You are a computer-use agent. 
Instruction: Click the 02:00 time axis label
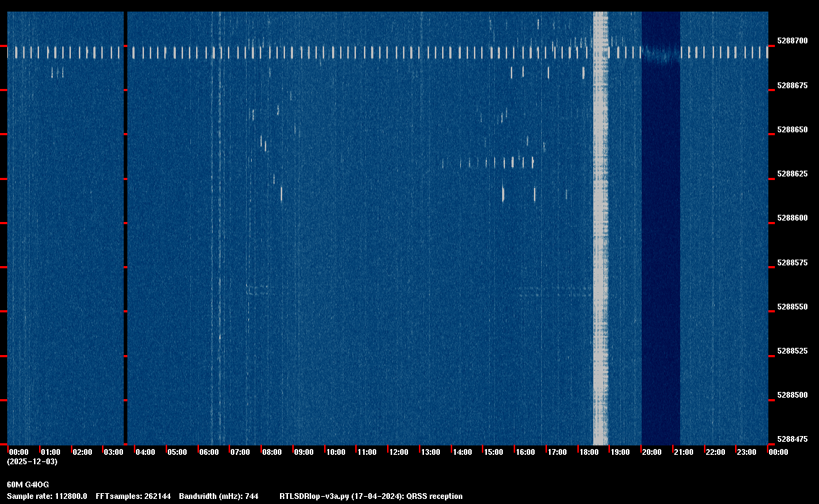[x=82, y=452]
